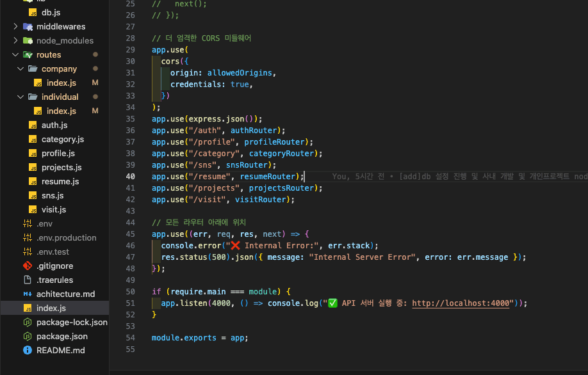The image size is (588, 375).
Task: Expand the middlewares folder chevron
Action: [15, 26]
